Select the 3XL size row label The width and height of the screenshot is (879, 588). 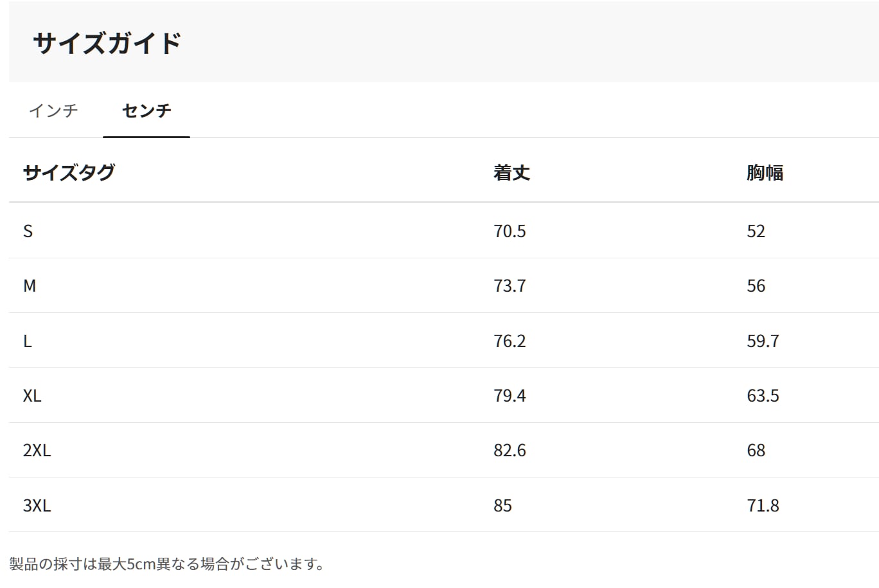(x=37, y=506)
